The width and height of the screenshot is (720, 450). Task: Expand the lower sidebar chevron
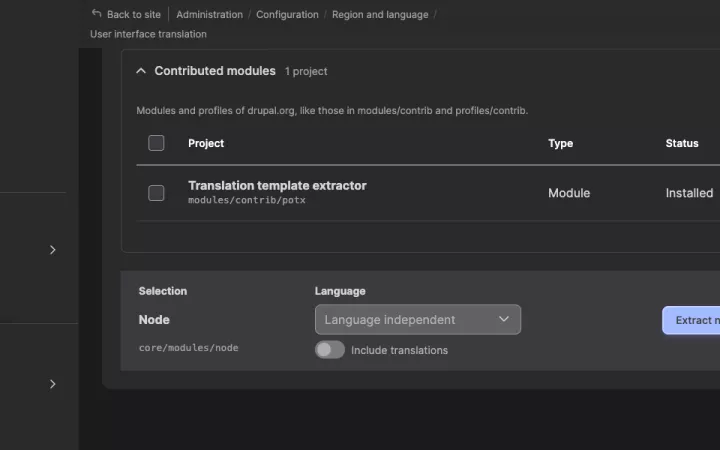[x=52, y=384]
